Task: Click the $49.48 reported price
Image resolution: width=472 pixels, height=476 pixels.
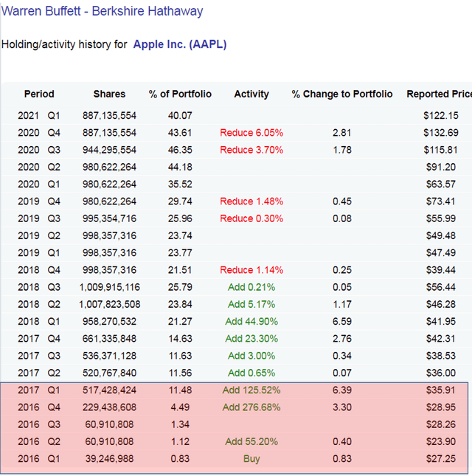Action: tap(441, 235)
